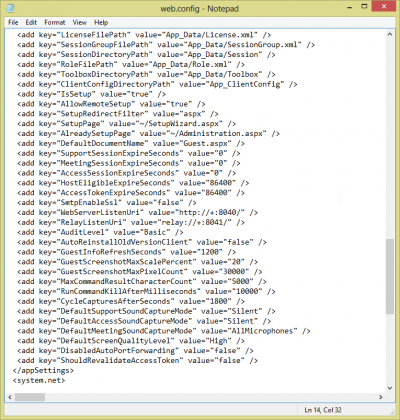Viewport: 400px width, 420px height.
Task: Click the ToolboxDirectoryPath line
Action: [146, 74]
